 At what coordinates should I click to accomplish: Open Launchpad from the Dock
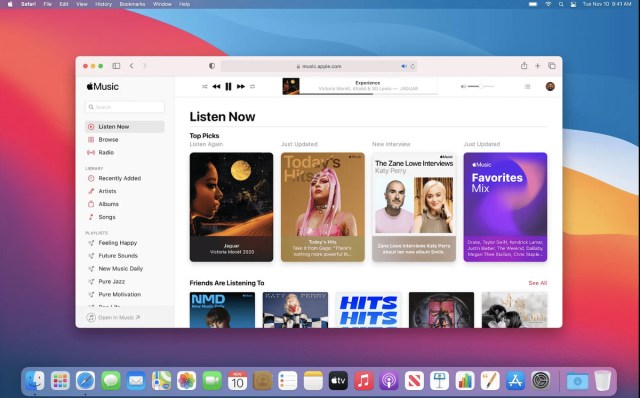click(60, 381)
